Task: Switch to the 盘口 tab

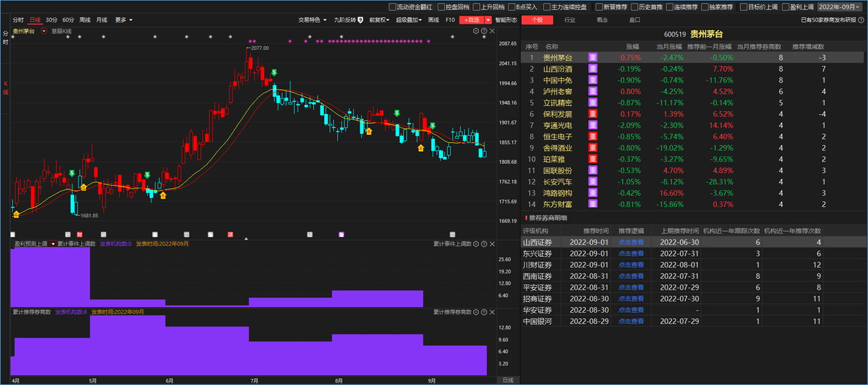Action: [x=634, y=20]
